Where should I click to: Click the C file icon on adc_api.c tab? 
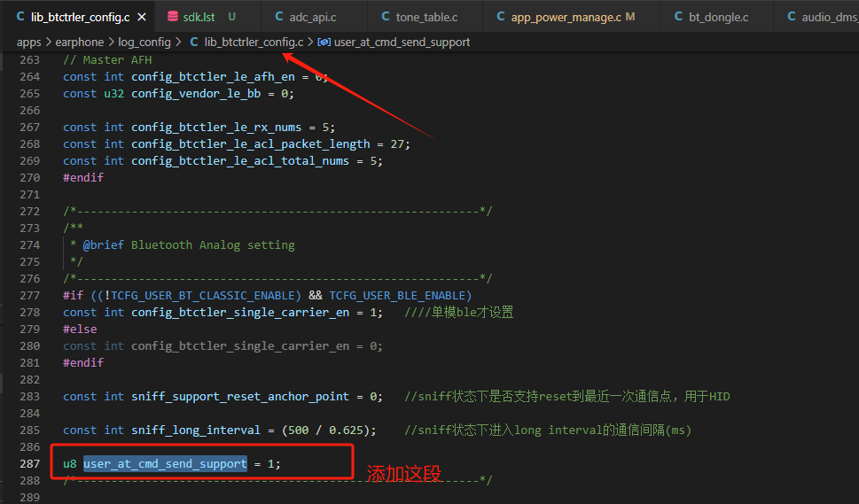pos(279,17)
